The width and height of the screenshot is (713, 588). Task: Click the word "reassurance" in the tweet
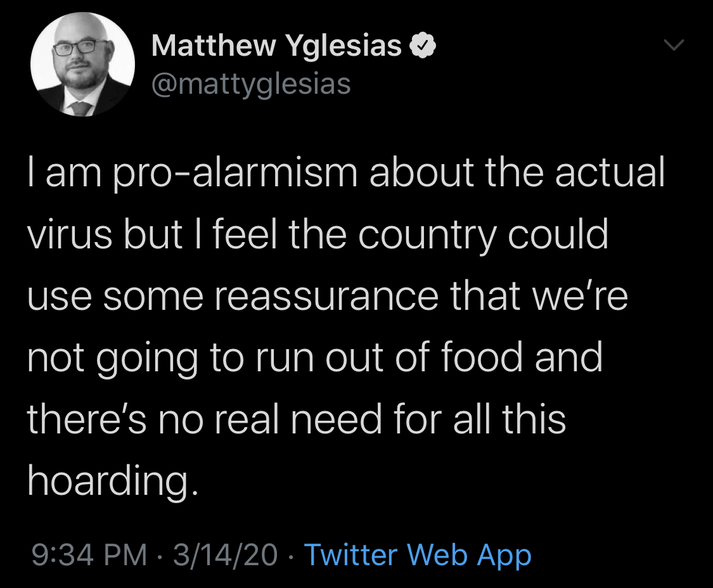(x=326, y=297)
